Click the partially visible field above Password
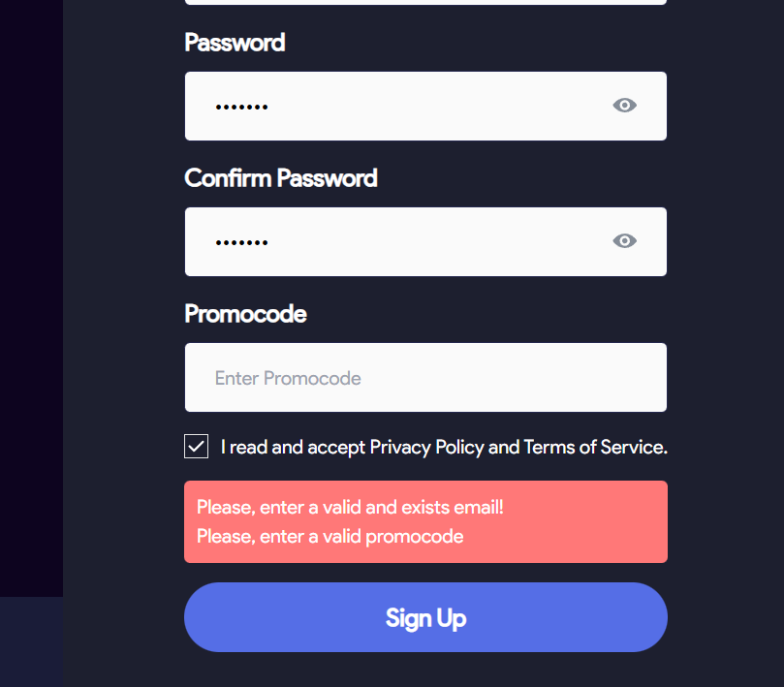Image resolution: width=784 pixels, height=687 pixels. point(425,2)
